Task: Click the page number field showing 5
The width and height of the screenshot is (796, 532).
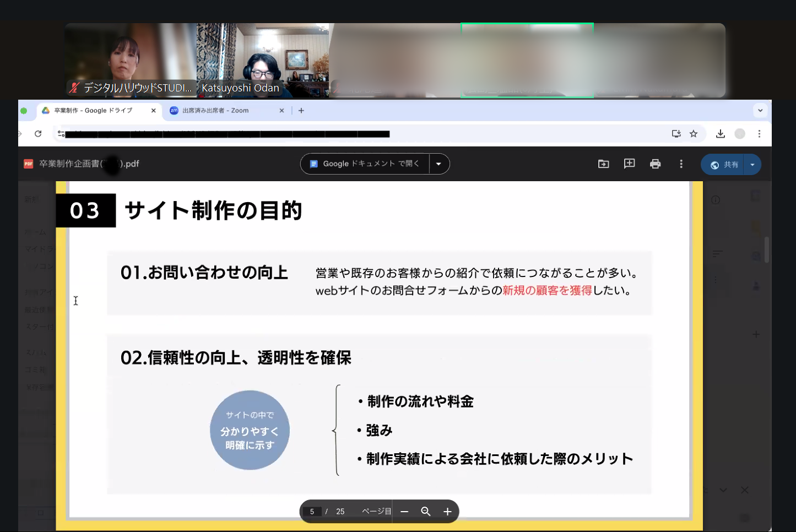Action: click(x=312, y=512)
